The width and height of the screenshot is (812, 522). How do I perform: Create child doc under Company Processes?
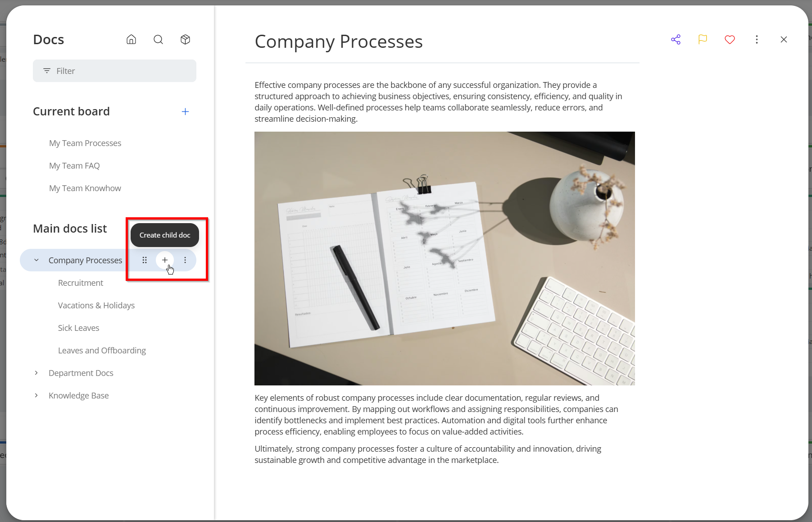click(165, 260)
